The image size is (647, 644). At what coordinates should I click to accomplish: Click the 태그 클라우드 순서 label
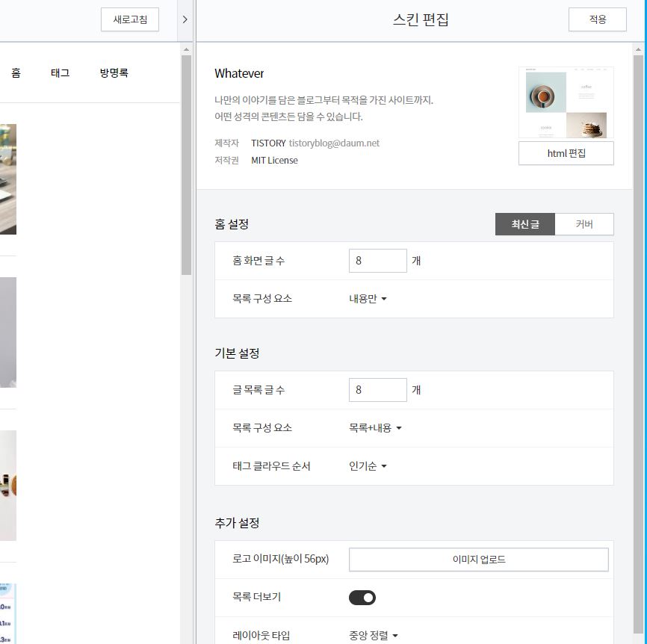271,466
